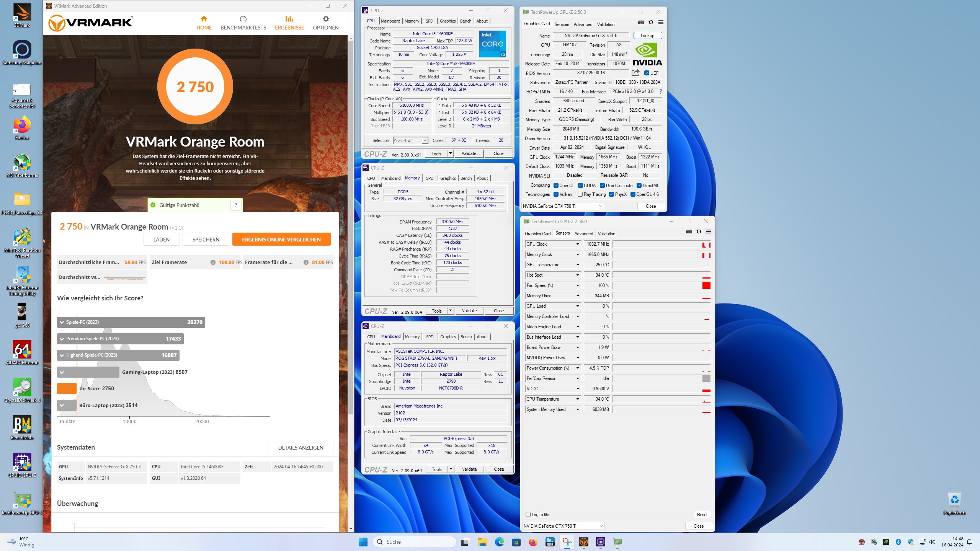
Task: Click Reset button in GPU-Z Sensors
Action: (x=702, y=515)
